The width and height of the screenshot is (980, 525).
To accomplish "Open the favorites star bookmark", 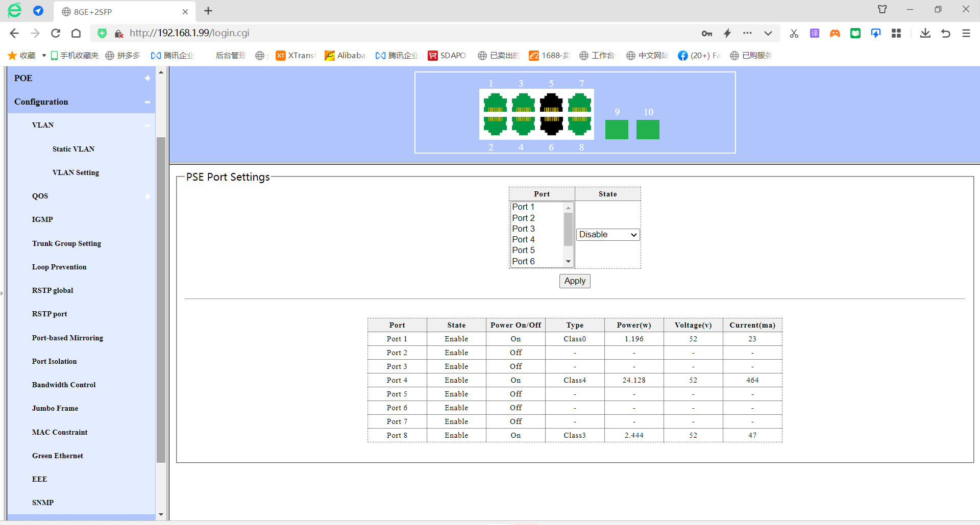I will 22,56.
